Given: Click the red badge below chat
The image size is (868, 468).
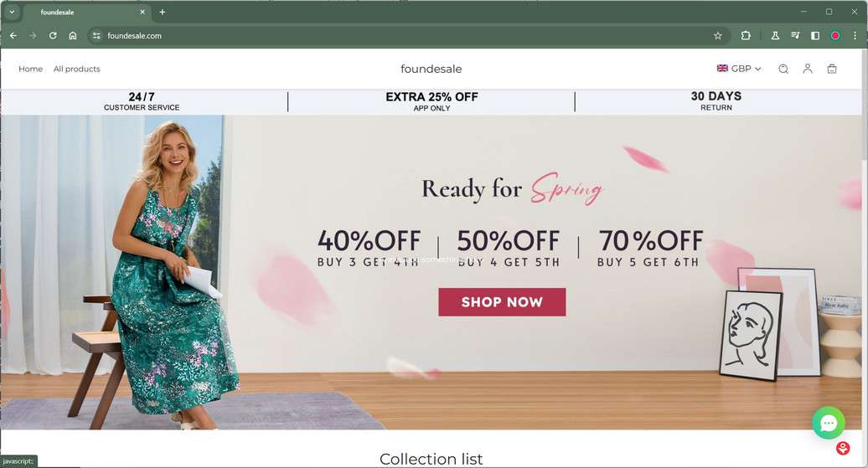Looking at the screenshot, I should coord(843,448).
